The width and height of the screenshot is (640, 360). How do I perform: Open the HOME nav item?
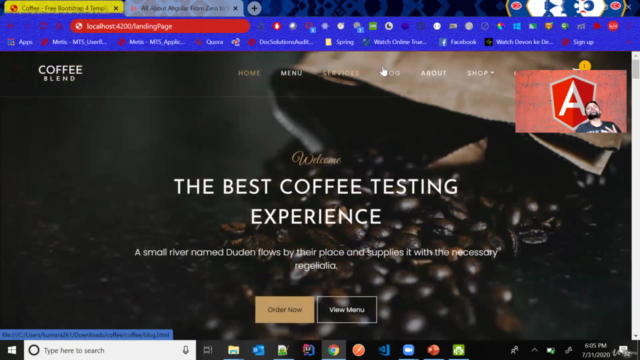click(249, 73)
